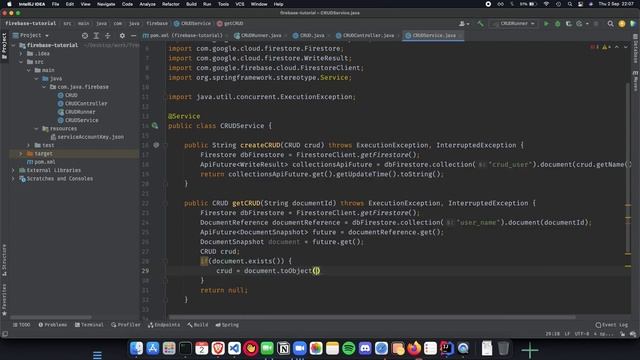Build project using the hammer icon

tap(480, 24)
